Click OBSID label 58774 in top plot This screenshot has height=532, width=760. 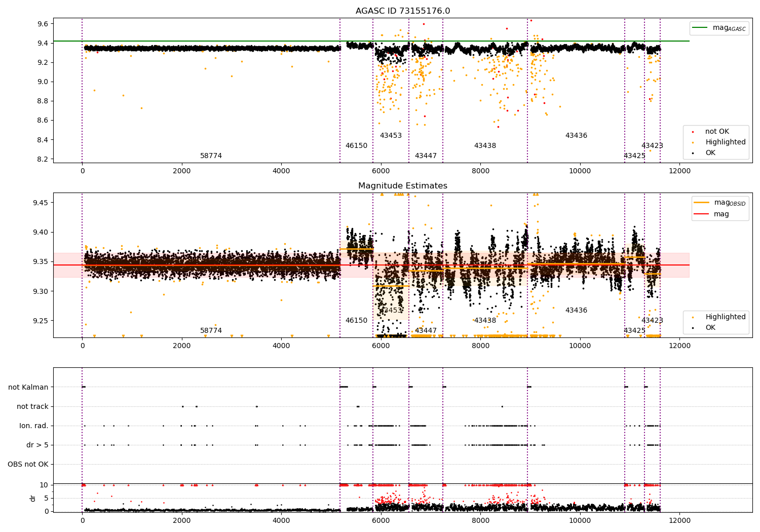(211, 156)
